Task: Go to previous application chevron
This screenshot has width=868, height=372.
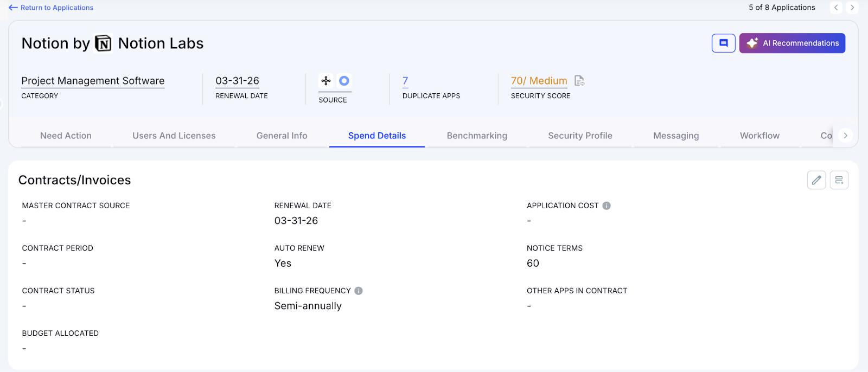Action: click(836, 8)
